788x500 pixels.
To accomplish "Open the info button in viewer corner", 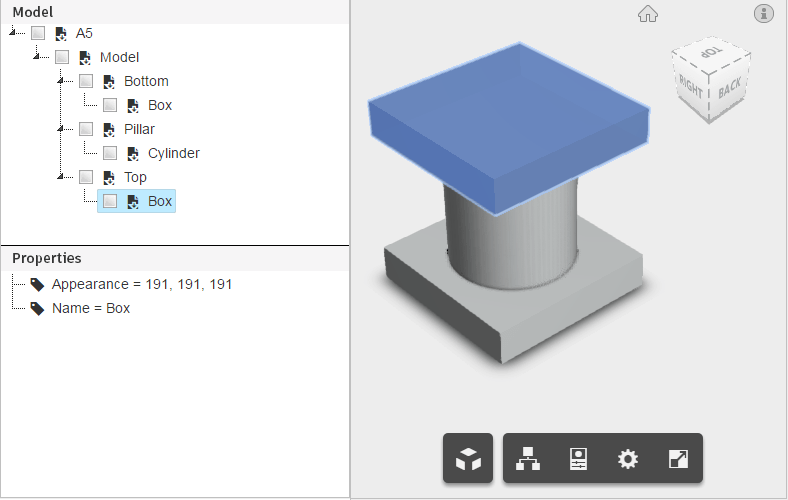I will pos(763,14).
